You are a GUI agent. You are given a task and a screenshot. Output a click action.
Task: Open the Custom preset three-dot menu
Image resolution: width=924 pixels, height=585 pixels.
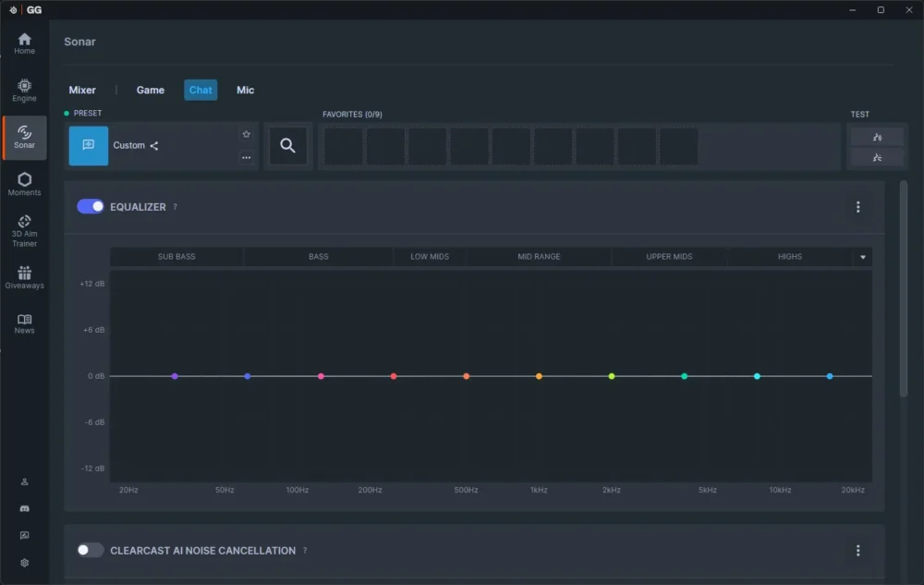[x=247, y=157]
